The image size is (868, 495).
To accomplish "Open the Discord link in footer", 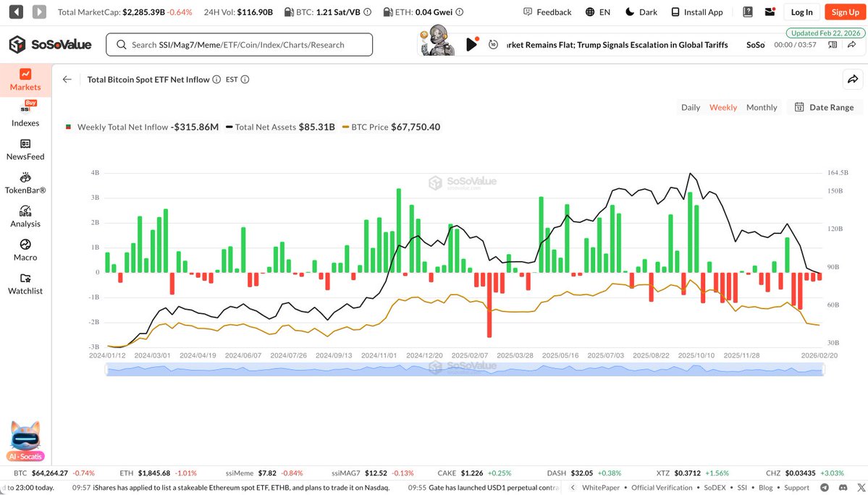I will click(843, 487).
